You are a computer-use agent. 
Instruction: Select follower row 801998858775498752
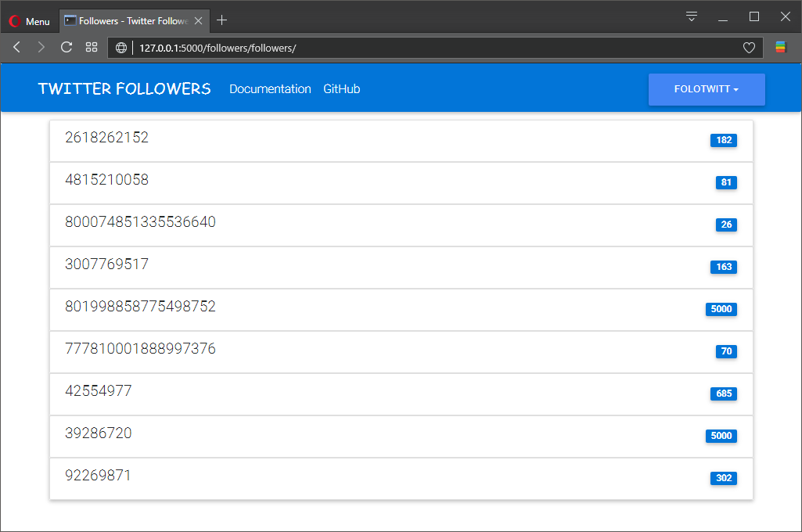click(x=401, y=310)
